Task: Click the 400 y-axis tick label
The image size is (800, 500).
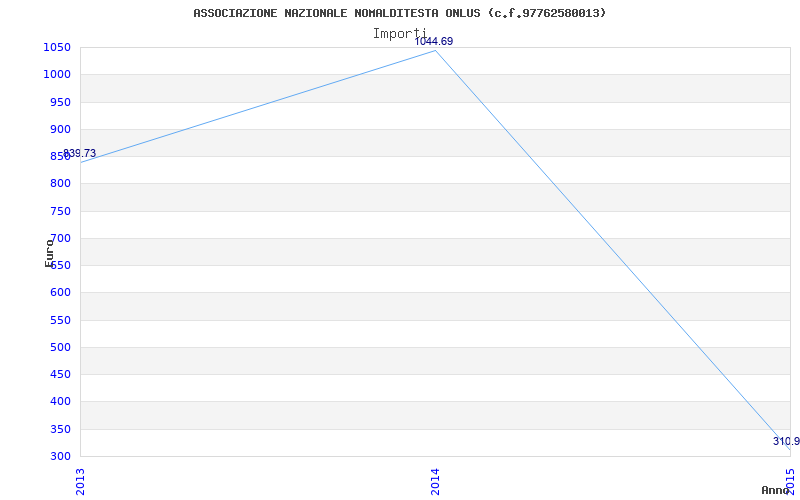Action: [60, 402]
